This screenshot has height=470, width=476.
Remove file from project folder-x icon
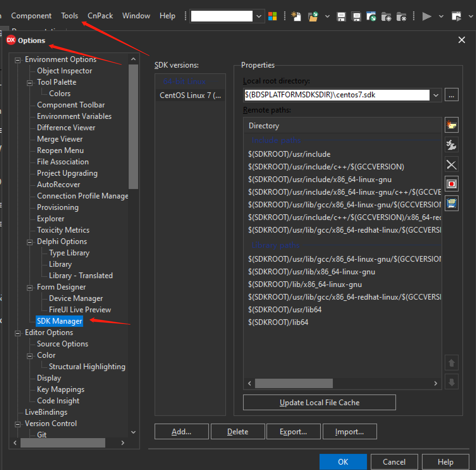coord(401,16)
